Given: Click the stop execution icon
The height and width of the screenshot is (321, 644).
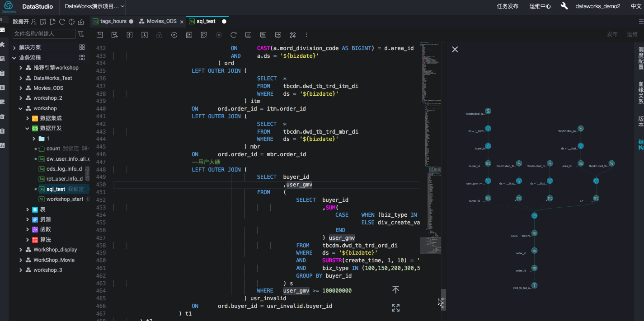Looking at the screenshot, I should [219, 35].
